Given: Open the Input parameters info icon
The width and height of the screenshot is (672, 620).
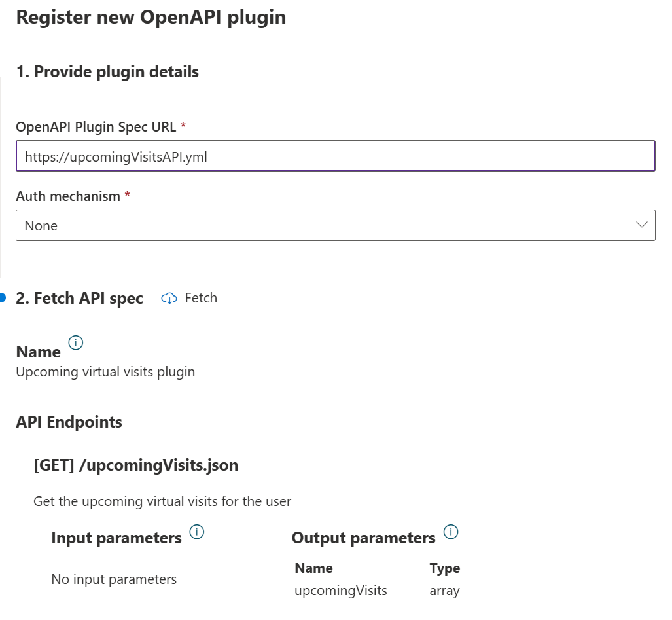Looking at the screenshot, I should point(196,532).
